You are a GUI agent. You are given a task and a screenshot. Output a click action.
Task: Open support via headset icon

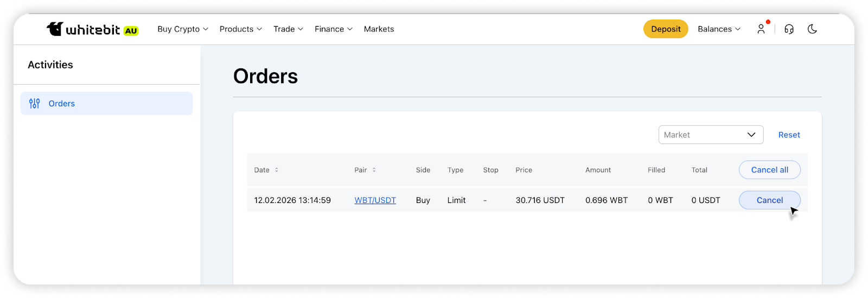pyautogui.click(x=789, y=29)
